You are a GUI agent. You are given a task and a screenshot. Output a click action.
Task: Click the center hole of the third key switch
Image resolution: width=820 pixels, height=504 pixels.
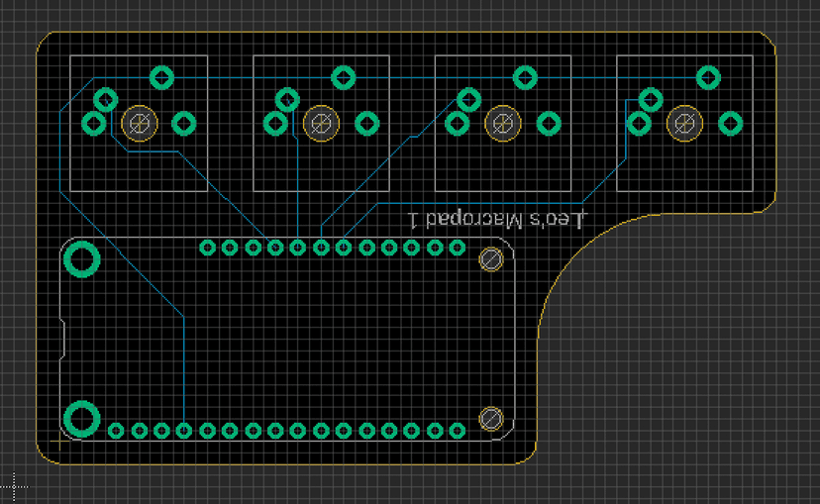(x=503, y=124)
